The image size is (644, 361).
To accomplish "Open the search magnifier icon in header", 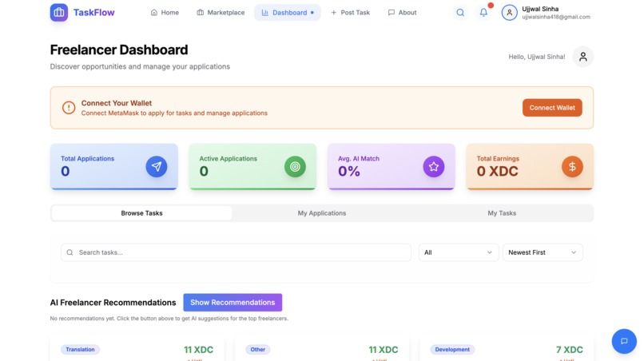I will 460,12.
